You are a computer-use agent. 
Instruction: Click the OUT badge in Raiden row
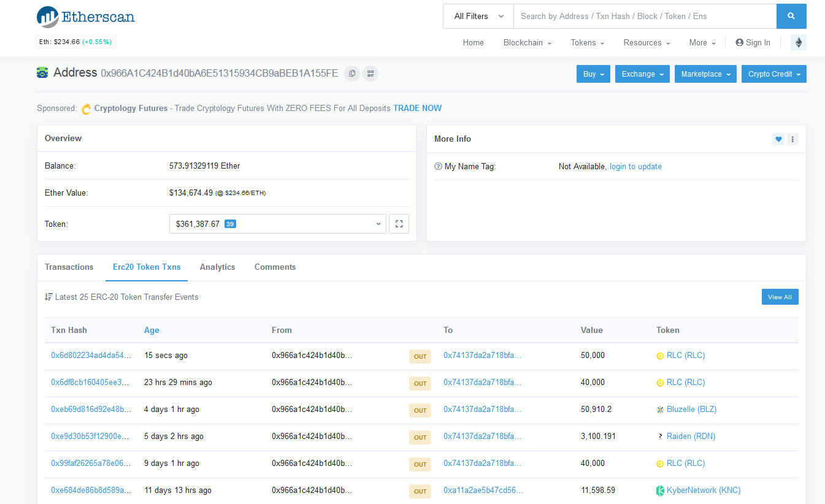tap(420, 437)
